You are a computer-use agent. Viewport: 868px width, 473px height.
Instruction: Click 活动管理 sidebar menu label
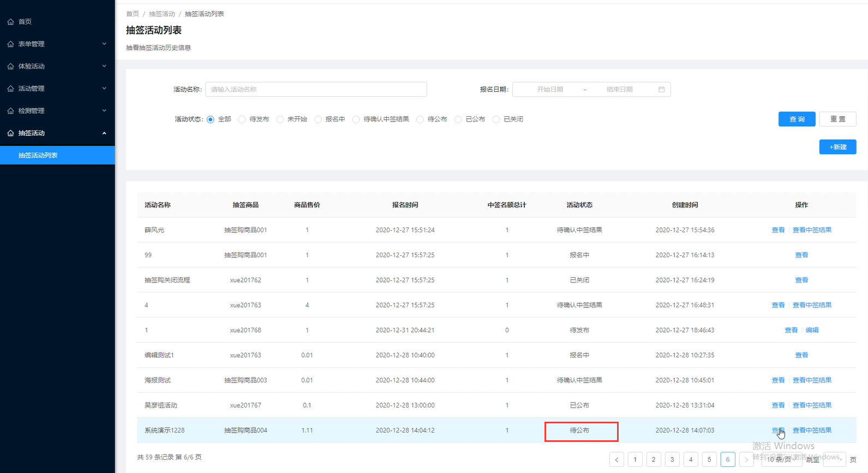pos(32,88)
